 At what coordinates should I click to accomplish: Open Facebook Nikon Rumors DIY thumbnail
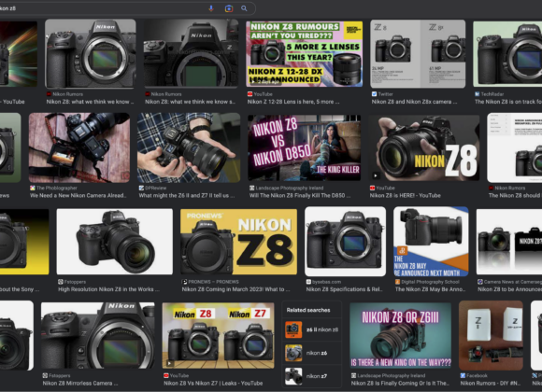[x=491, y=335]
